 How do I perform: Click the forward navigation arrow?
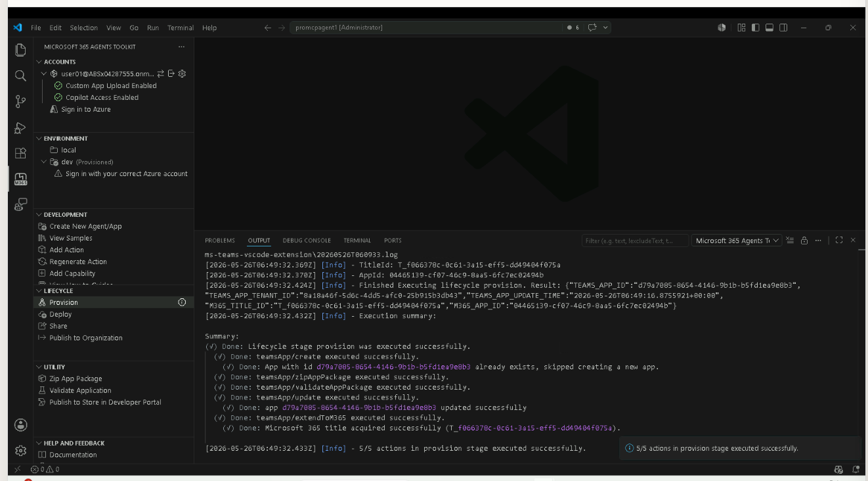point(282,28)
